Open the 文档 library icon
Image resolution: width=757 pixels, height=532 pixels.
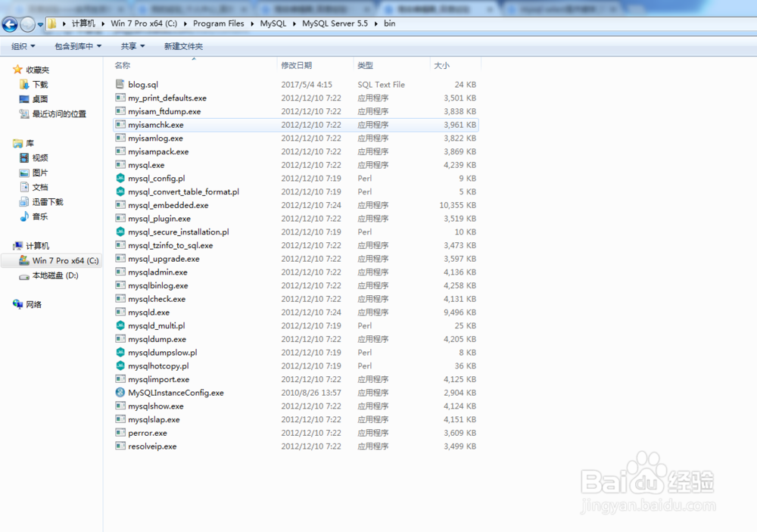(x=24, y=188)
